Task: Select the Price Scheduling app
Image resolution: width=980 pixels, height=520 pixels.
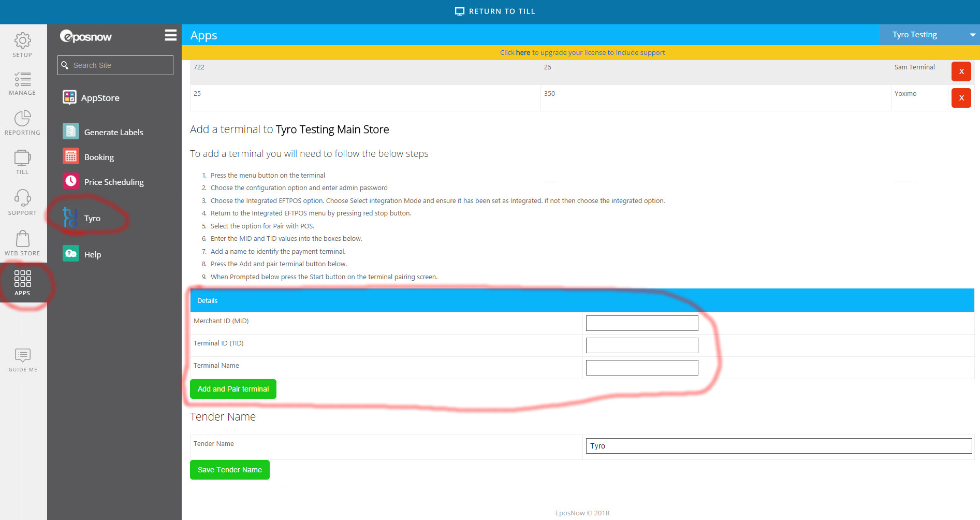Action: tap(114, 182)
